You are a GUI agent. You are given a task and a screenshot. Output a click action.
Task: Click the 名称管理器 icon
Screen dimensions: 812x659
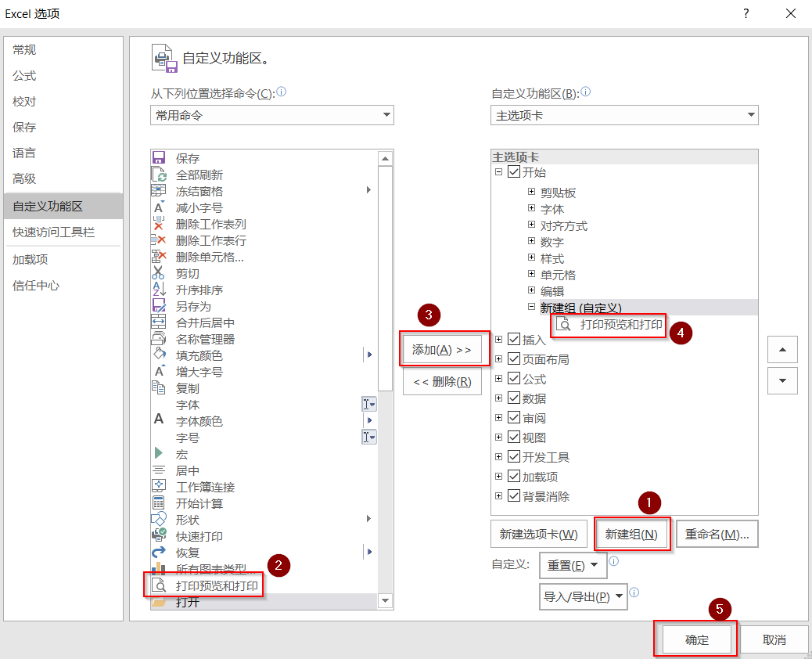point(159,339)
